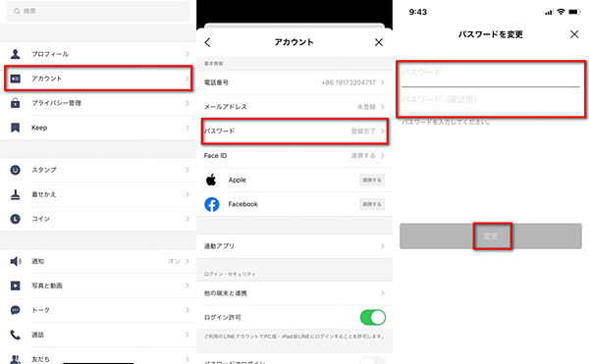Open Keep via its chevron
Viewport: 589px width, 364px height.
[x=187, y=128]
